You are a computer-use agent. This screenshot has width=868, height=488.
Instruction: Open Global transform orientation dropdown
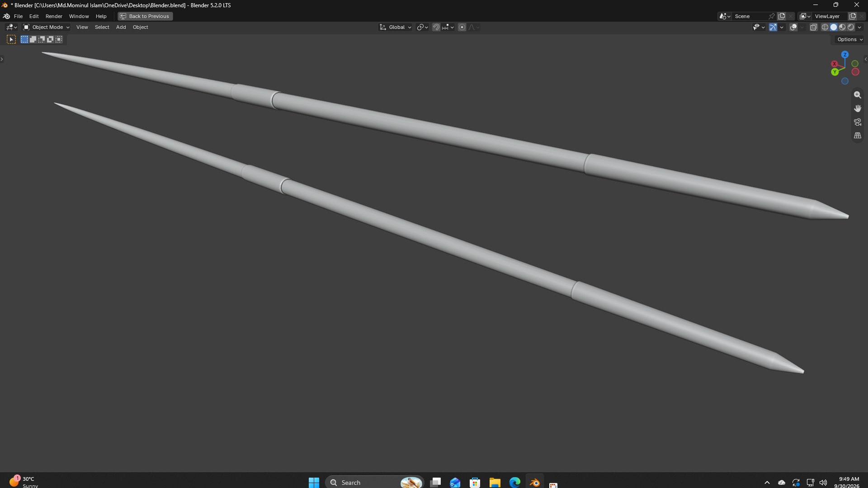click(395, 28)
